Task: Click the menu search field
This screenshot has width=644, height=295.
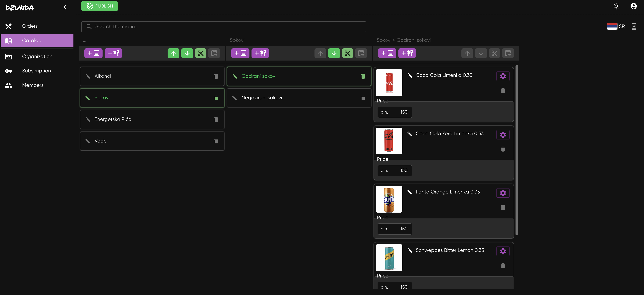Action: pos(224,27)
